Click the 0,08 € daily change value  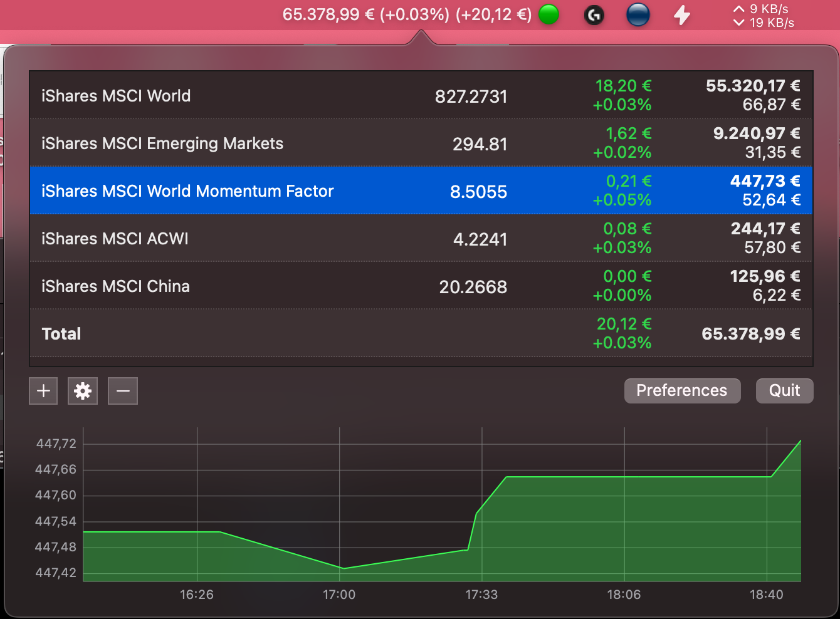click(627, 229)
